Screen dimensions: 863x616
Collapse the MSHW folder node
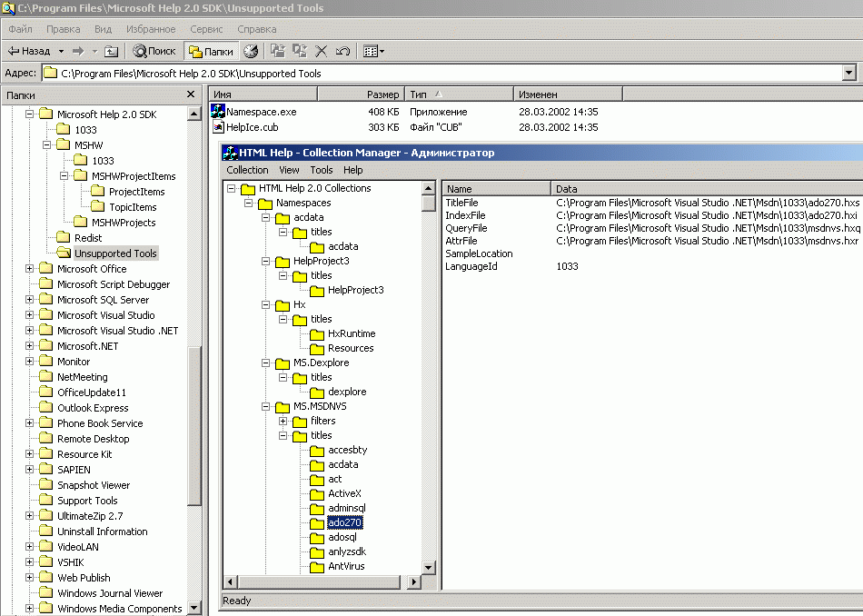coord(46,144)
